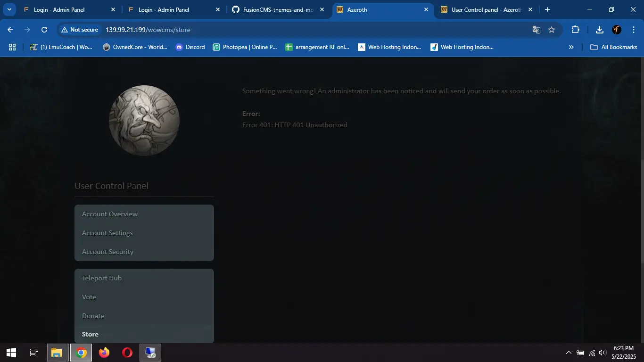Open the tab search dropdown arrow
This screenshot has width=644, height=362.
(x=9, y=9)
